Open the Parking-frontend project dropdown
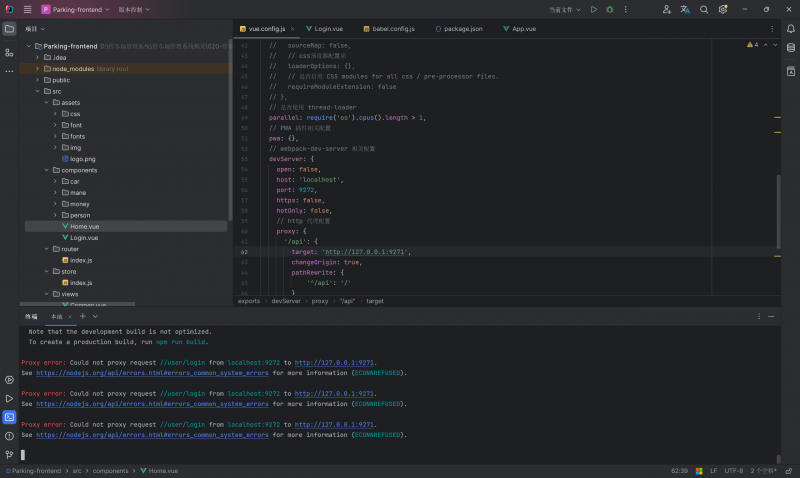800x478 pixels. tap(76, 9)
